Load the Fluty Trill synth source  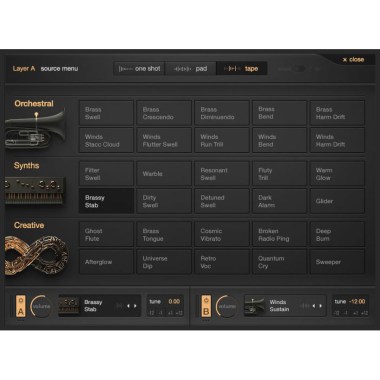pos(280,174)
